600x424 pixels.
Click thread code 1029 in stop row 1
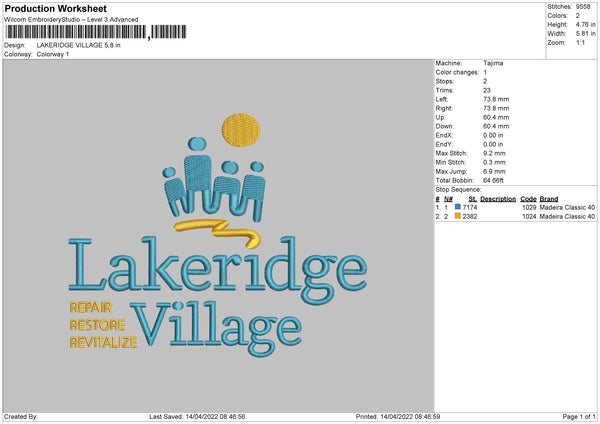coord(529,207)
